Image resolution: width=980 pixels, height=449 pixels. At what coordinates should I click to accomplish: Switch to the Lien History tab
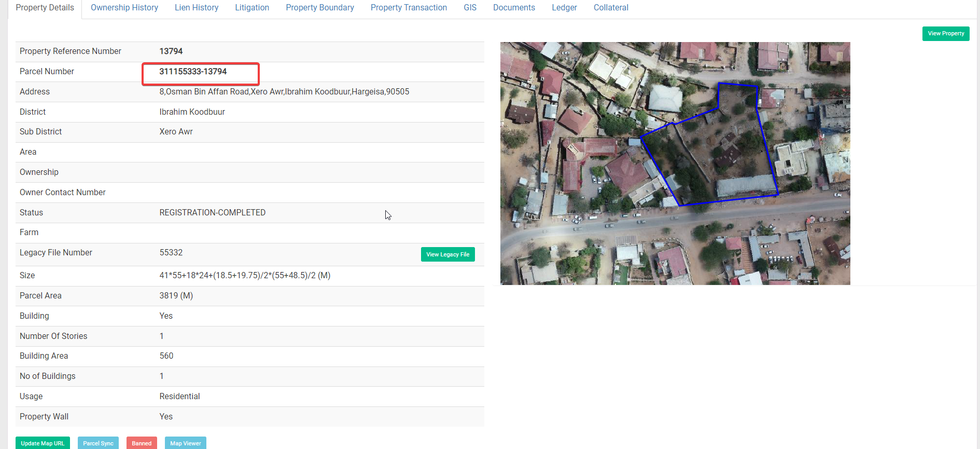click(x=197, y=8)
